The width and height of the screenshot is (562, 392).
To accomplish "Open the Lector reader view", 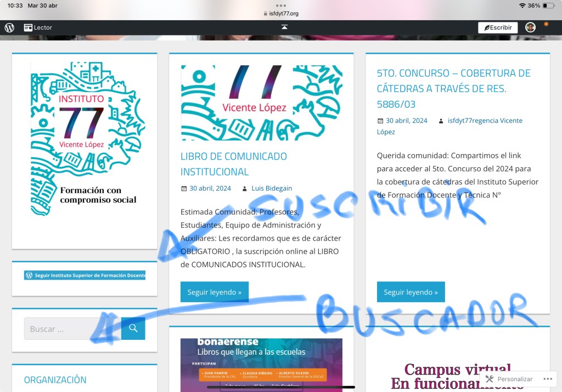I will [38, 27].
